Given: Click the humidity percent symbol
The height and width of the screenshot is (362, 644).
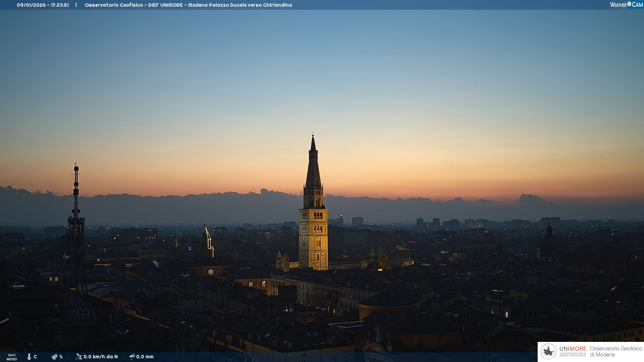Looking at the screenshot, I should pyautogui.click(x=61, y=357).
